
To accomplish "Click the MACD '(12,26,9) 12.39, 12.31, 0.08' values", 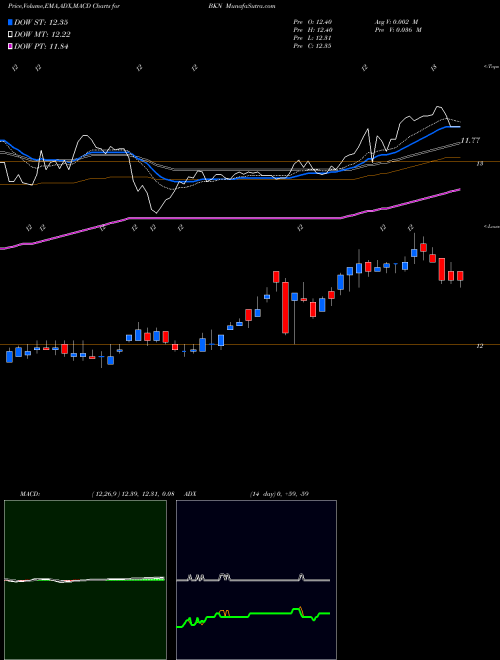I will pyautogui.click(x=132, y=494).
